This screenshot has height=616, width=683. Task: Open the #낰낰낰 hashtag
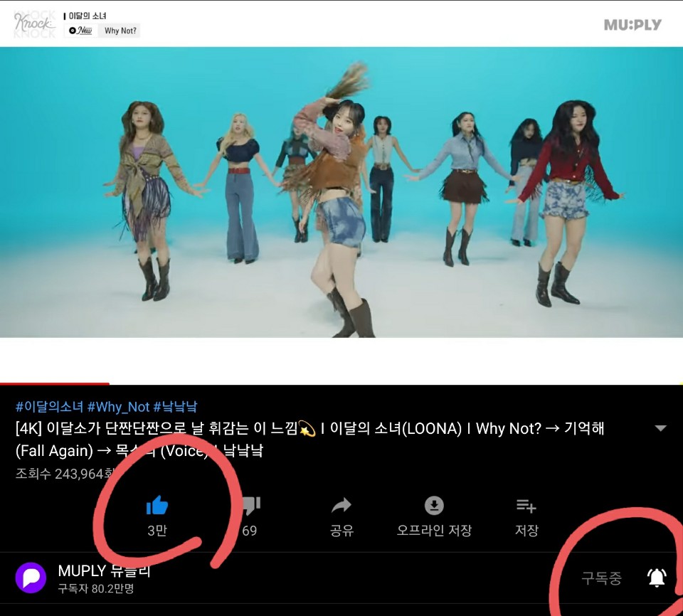pyautogui.click(x=175, y=407)
